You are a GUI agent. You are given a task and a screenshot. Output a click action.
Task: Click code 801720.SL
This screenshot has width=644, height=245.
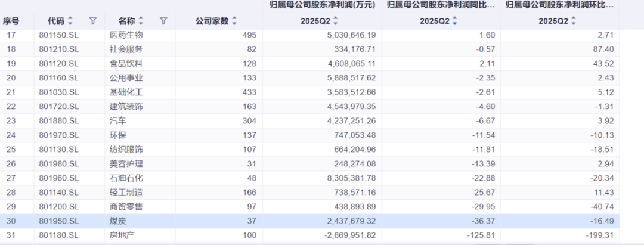pos(58,107)
